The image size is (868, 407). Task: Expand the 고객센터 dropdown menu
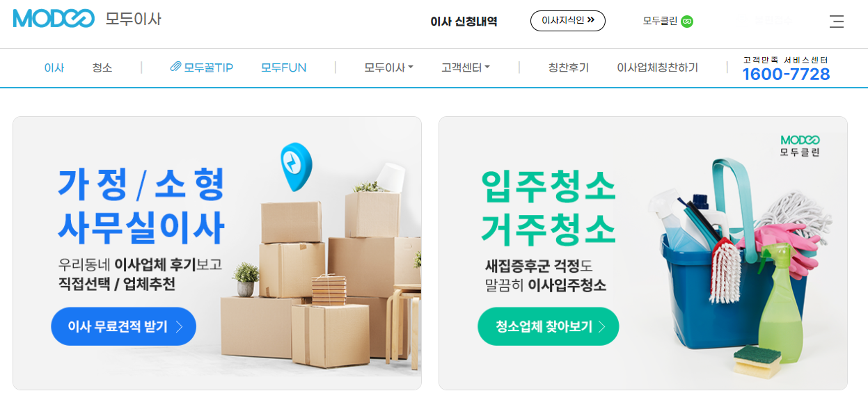click(x=466, y=67)
